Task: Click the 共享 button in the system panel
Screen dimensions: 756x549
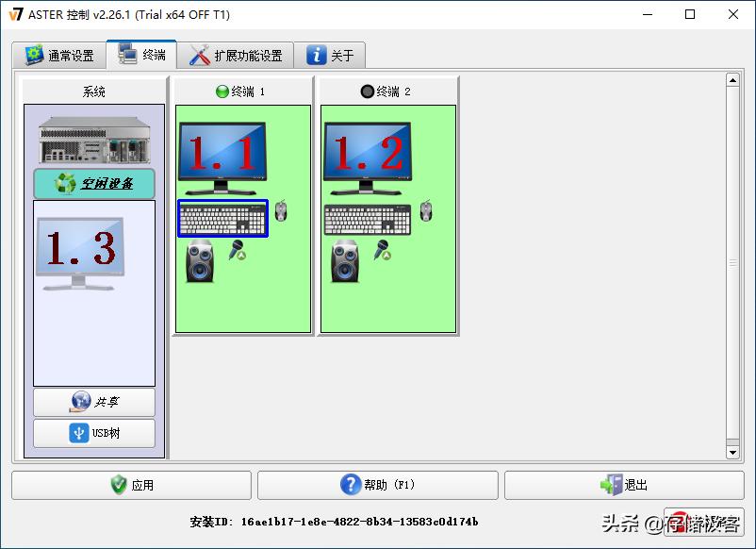Action: click(x=92, y=402)
